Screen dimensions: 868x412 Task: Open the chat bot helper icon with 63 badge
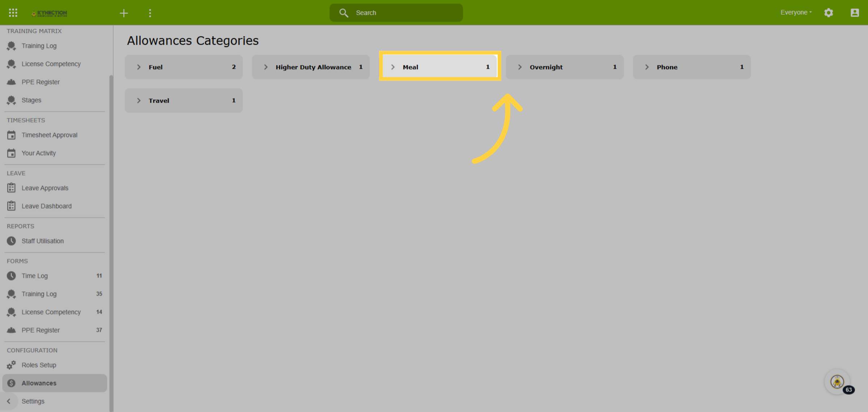tap(837, 382)
